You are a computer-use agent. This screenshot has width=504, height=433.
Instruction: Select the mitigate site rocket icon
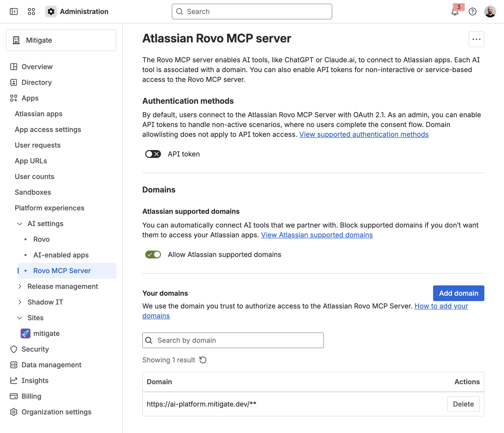tap(26, 333)
